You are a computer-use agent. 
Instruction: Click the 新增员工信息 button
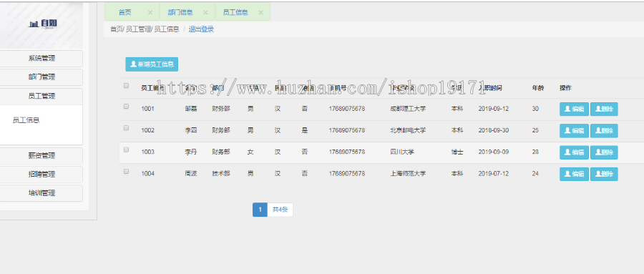[152, 64]
